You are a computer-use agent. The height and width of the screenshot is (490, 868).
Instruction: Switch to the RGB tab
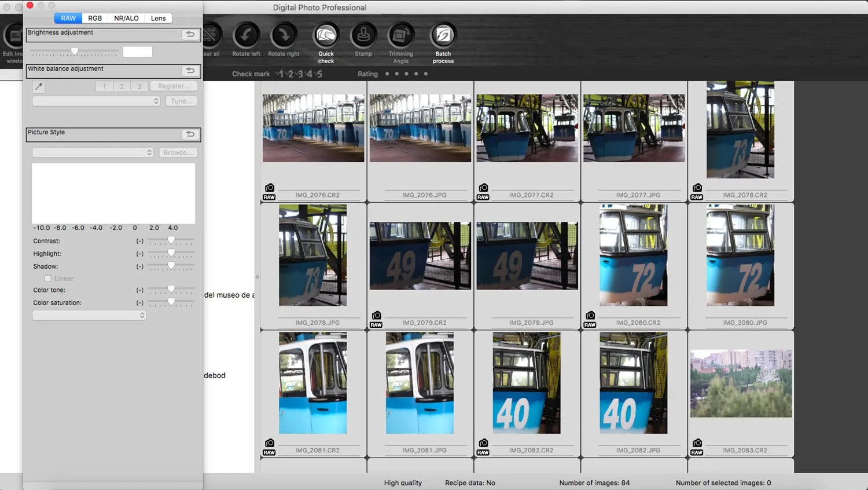click(95, 18)
